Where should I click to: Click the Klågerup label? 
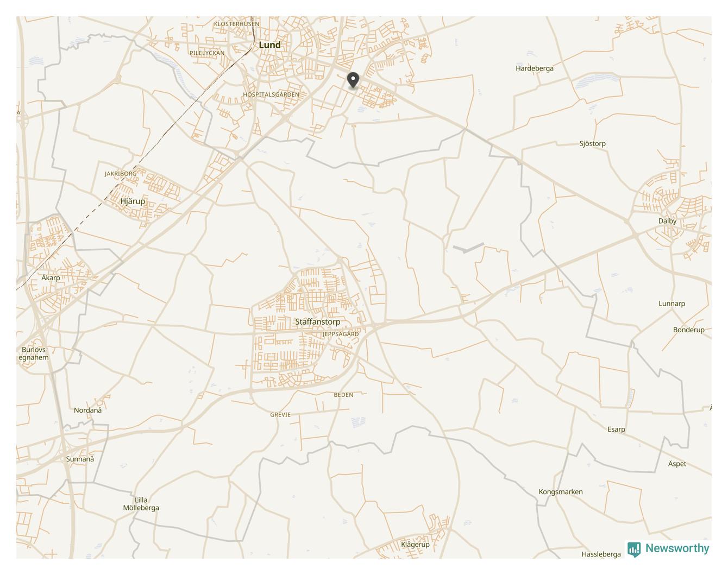[x=415, y=545]
